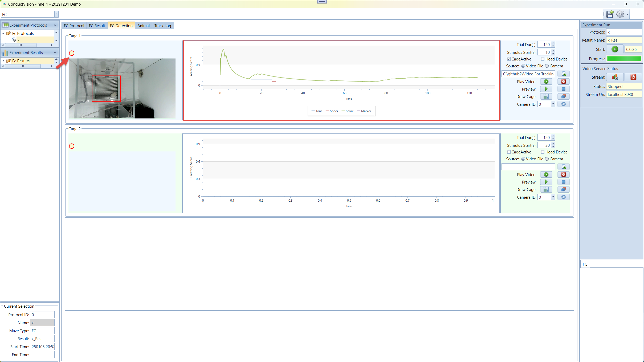Click Cage 1 camera refresh icon
The image size is (644, 362).
click(563, 104)
